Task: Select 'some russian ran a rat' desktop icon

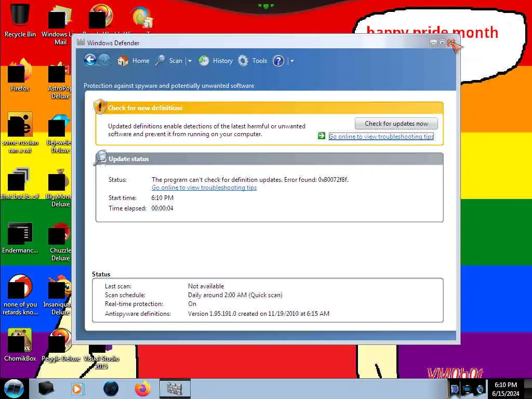Action: click(x=20, y=132)
